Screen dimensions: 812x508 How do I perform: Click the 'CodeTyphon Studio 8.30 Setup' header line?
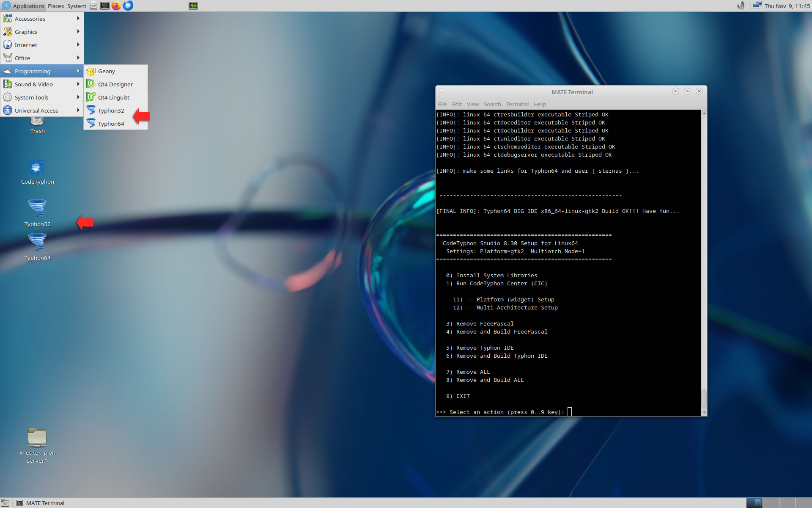510,243
